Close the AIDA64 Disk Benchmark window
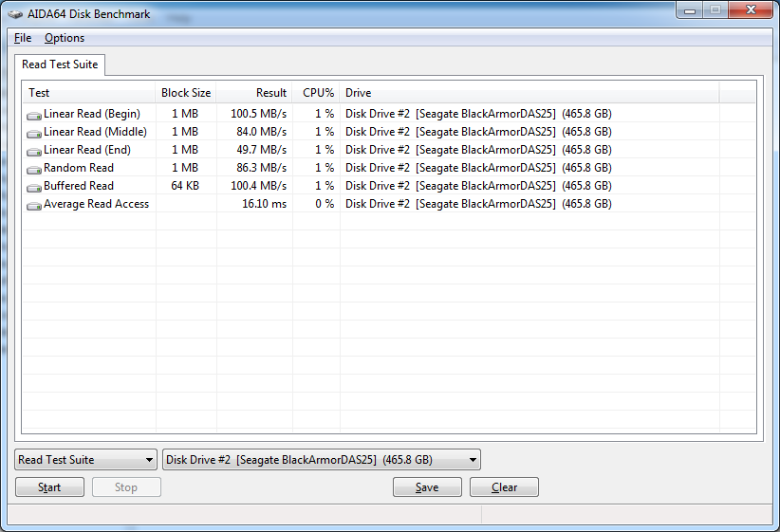780x532 pixels. [752, 9]
